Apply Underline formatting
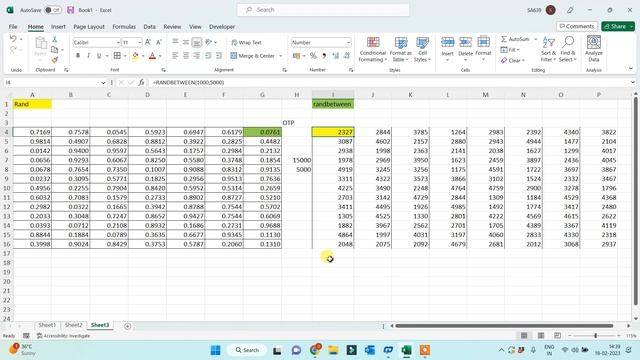The width and height of the screenshot is (640, 360). click(99, 56)
